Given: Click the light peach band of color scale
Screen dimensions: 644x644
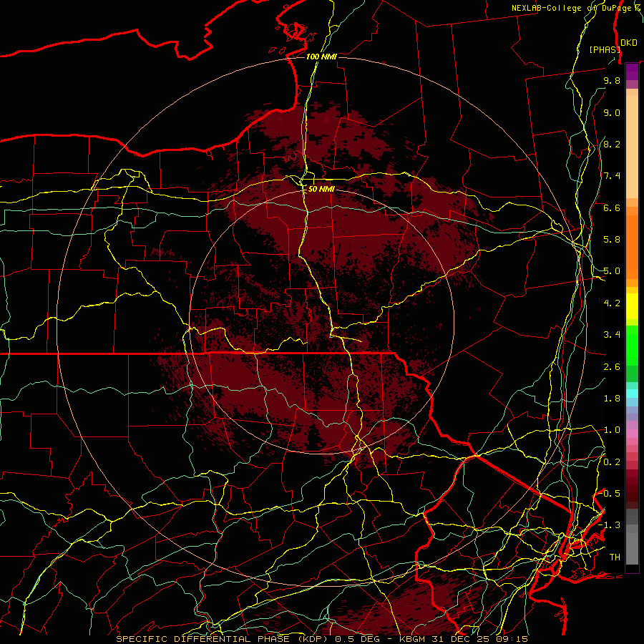Looking at the screenshot, I should (x=632, y=147).
